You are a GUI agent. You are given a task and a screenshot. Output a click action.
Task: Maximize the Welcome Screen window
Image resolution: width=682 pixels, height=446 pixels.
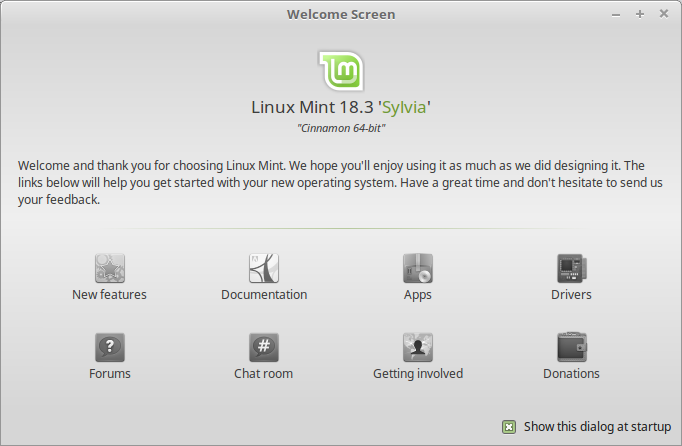(640, 14)
